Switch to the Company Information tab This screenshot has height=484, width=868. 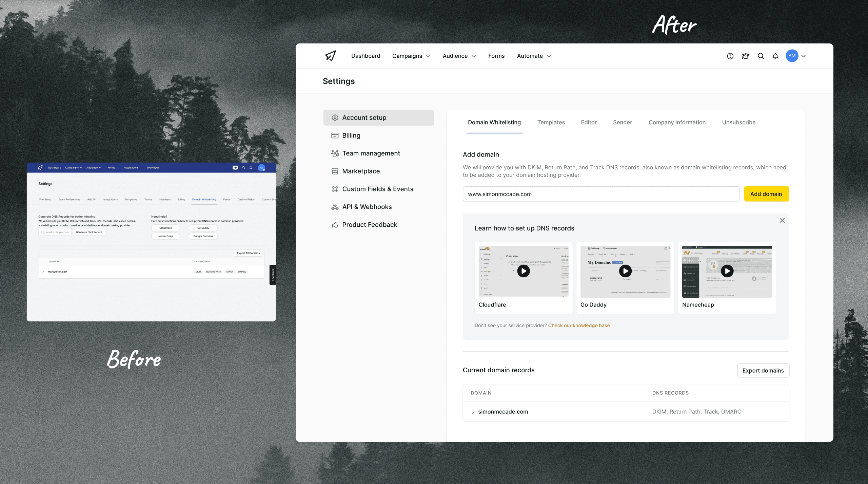(677, 122)
